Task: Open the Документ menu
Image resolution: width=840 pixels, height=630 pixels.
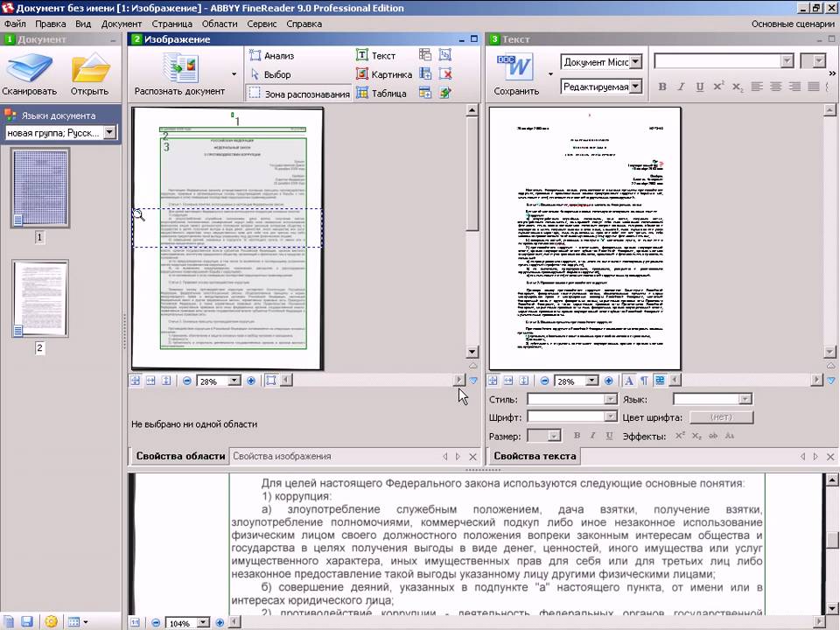Action: (x=121, y=24)
